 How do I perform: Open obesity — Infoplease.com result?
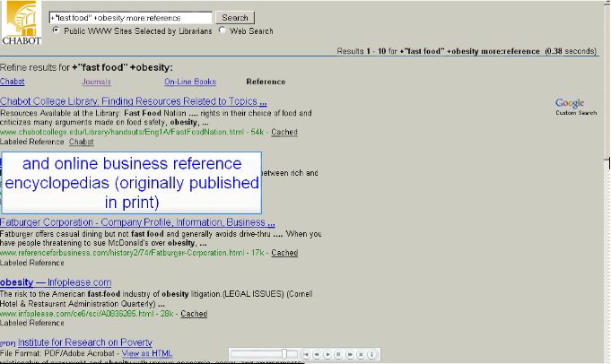point(56,282)
